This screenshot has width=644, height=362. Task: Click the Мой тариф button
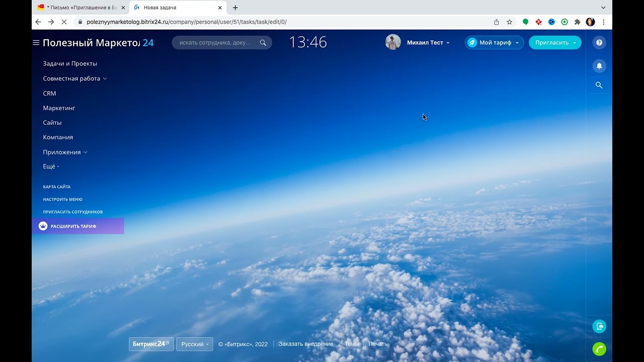click(x=494, y=43)
